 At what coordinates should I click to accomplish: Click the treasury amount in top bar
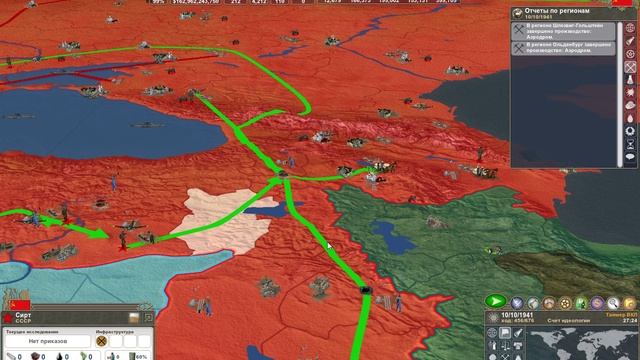195,2
